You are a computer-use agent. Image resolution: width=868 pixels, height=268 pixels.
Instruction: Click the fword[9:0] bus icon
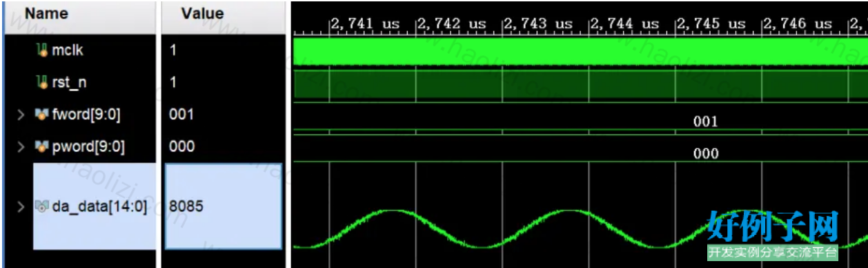pos(42,115)
